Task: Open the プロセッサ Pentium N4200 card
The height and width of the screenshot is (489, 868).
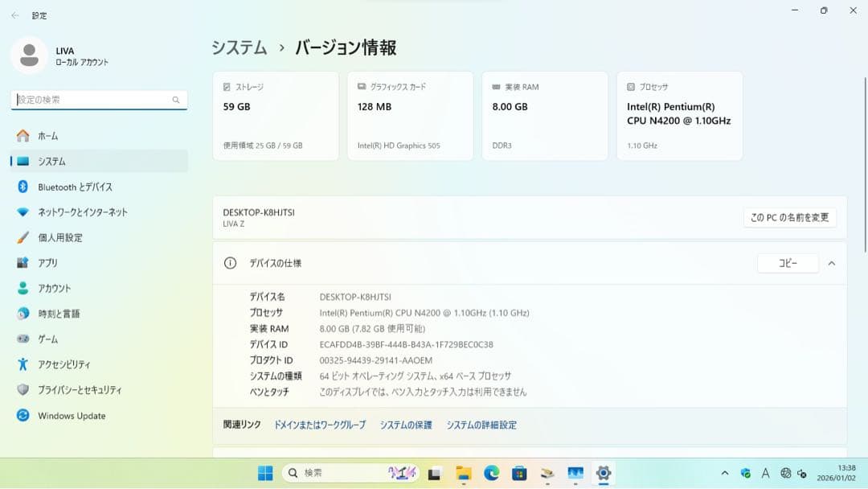Action: [x=680, y=116]
